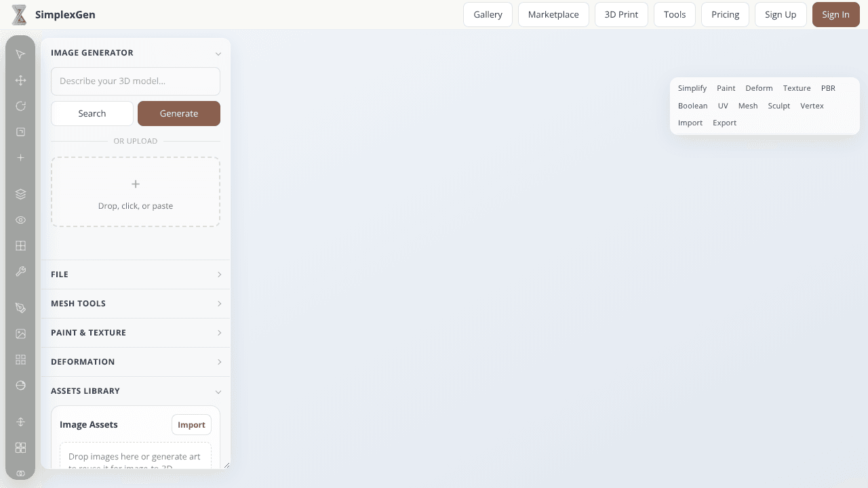Expand the Paint & Texture section
868x488 pixels.
(x=136, y=333)
